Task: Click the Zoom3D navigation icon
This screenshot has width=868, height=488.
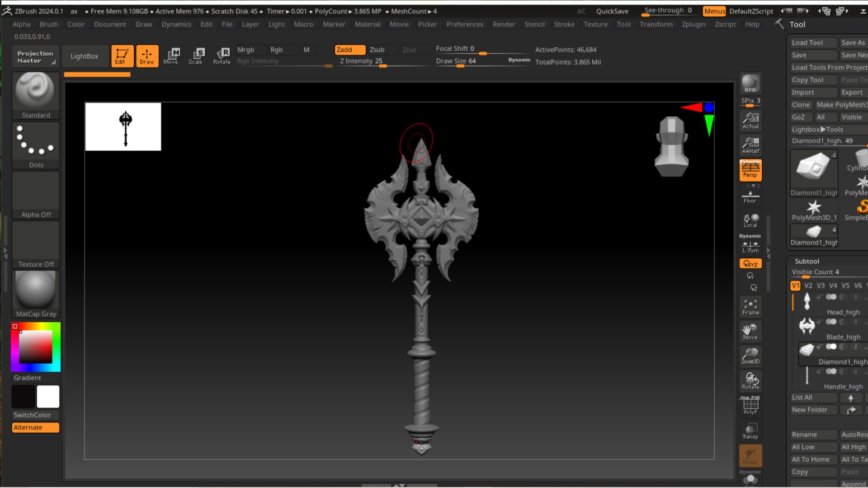Action: [x=750, y=356]
